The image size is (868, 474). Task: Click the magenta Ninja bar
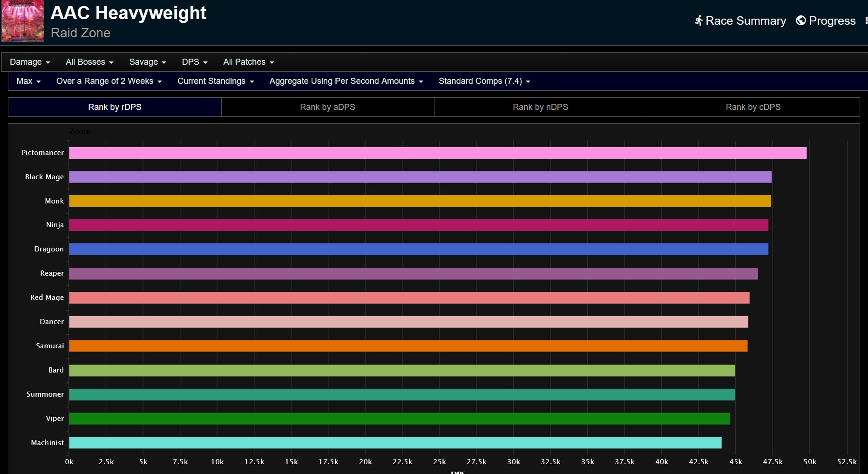click(419, 225)
